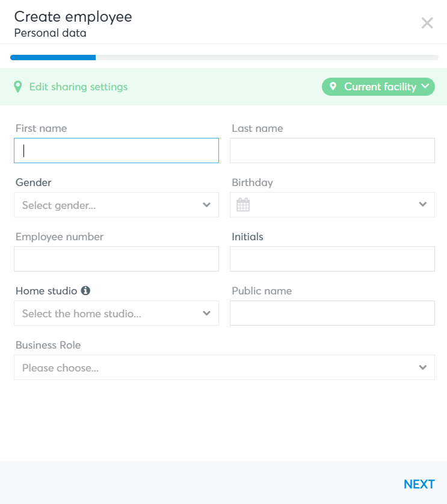This screenshot has width=447, height=504.
Task: Expand the Select the home studio dropdown
Action: pos(116,313)
